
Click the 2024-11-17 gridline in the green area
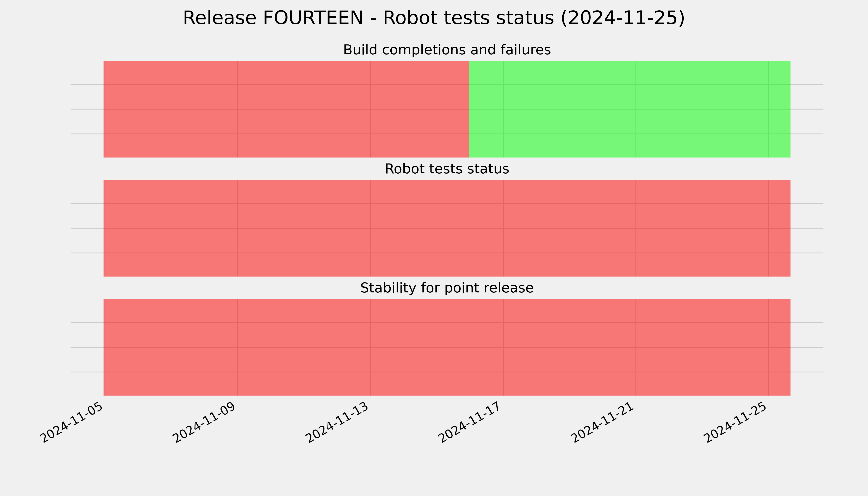[503, 109]
